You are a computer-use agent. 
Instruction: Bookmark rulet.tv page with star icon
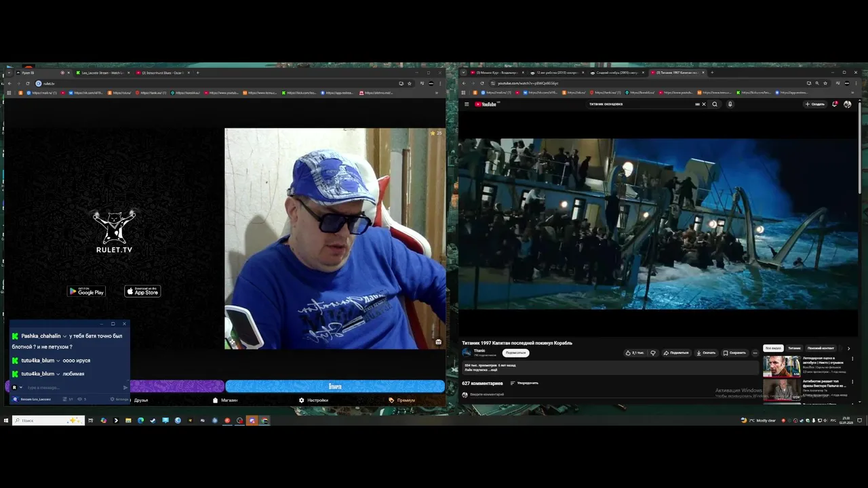tap(410, 83)
